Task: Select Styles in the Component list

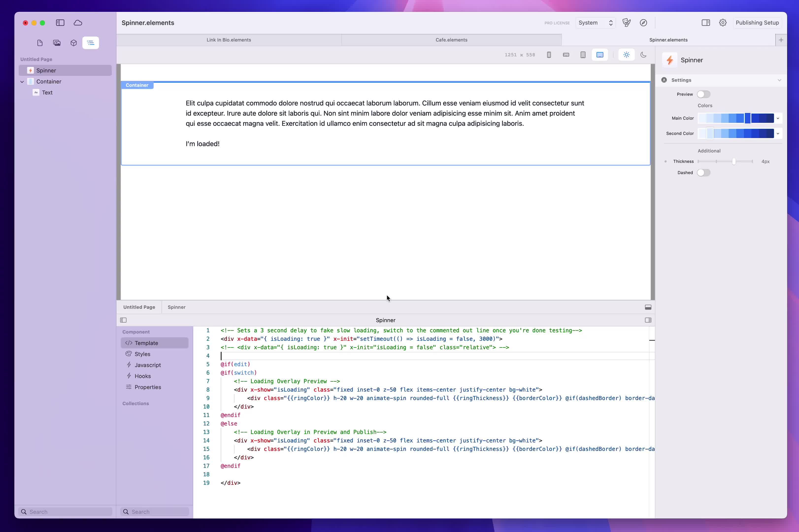Action: pos(142,354)
